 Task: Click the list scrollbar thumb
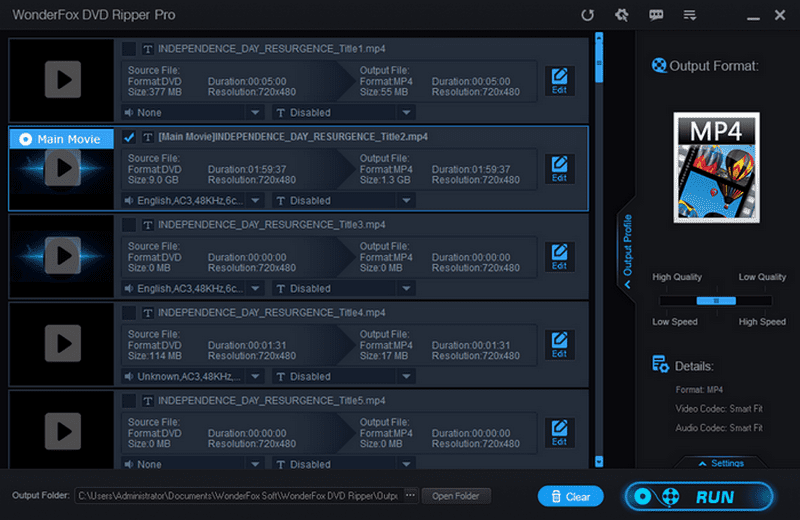pos(599,62)
